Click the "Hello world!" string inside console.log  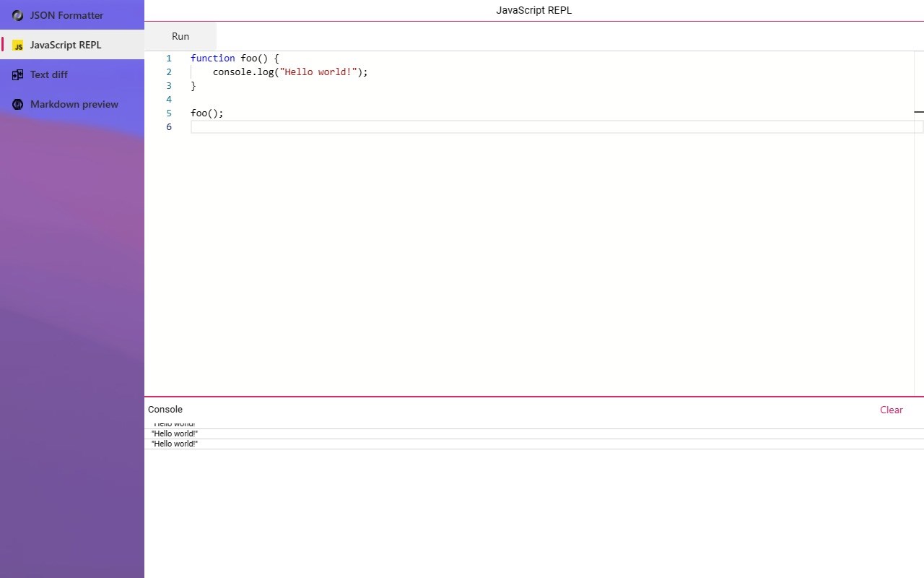click(x=318, y=72)
